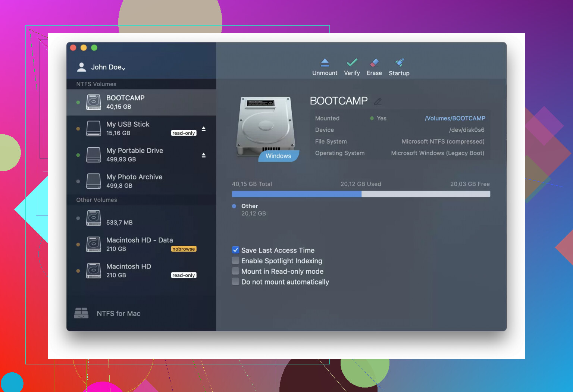Click the disk usage bar
This screenshot has width=573, height=392.
point(361,194)
